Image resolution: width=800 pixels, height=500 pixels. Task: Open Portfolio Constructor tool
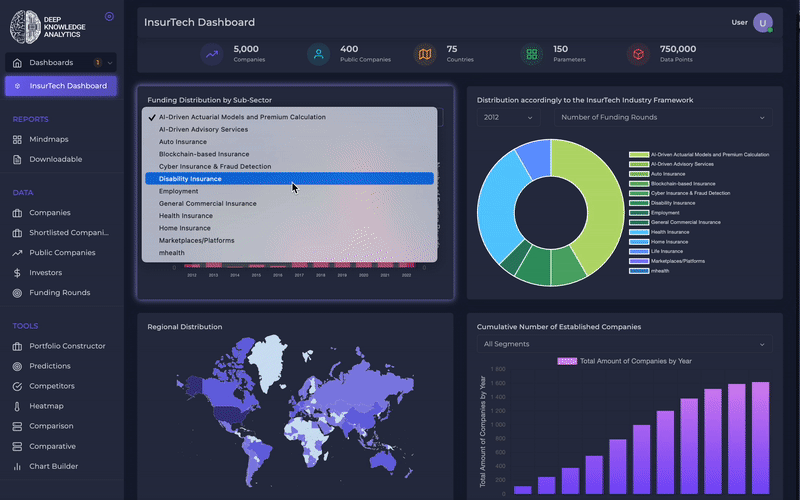pyautogui.click(x=67, y=346)
